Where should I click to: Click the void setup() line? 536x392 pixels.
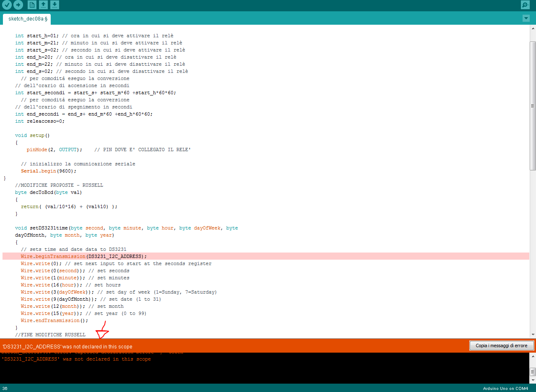[x=32, y=135]
